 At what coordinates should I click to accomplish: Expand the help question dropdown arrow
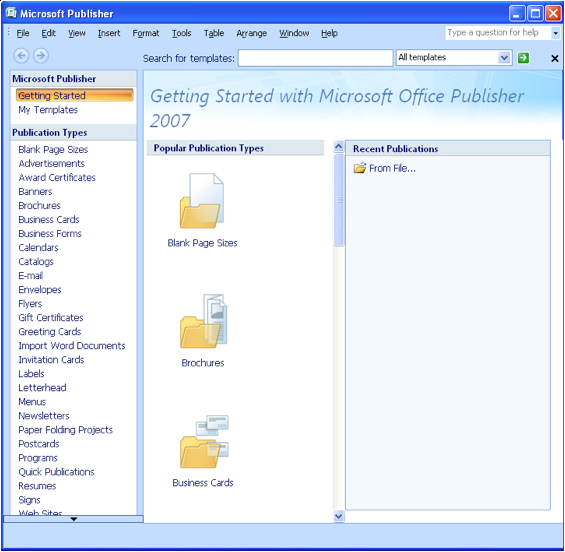[x=555, y=33]
